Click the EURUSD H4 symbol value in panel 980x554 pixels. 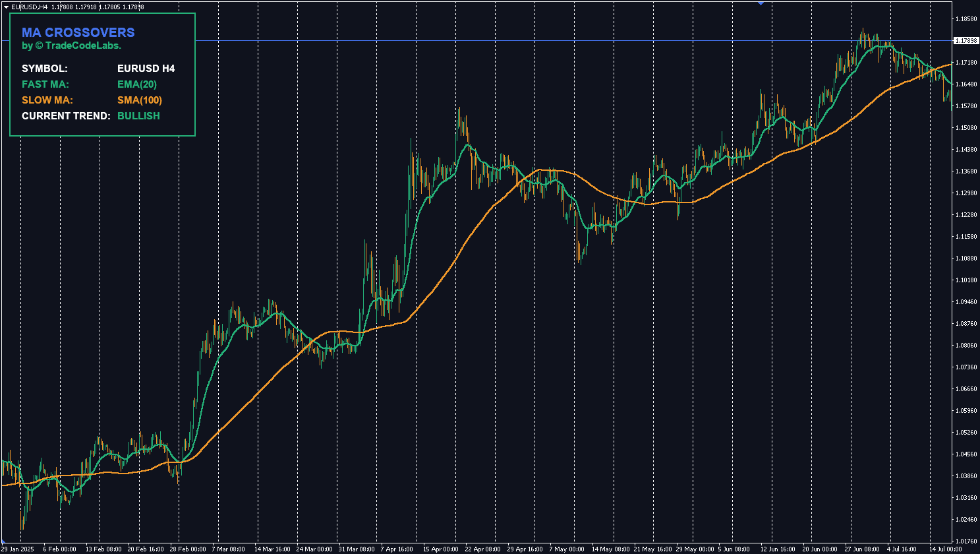point(146,69)
